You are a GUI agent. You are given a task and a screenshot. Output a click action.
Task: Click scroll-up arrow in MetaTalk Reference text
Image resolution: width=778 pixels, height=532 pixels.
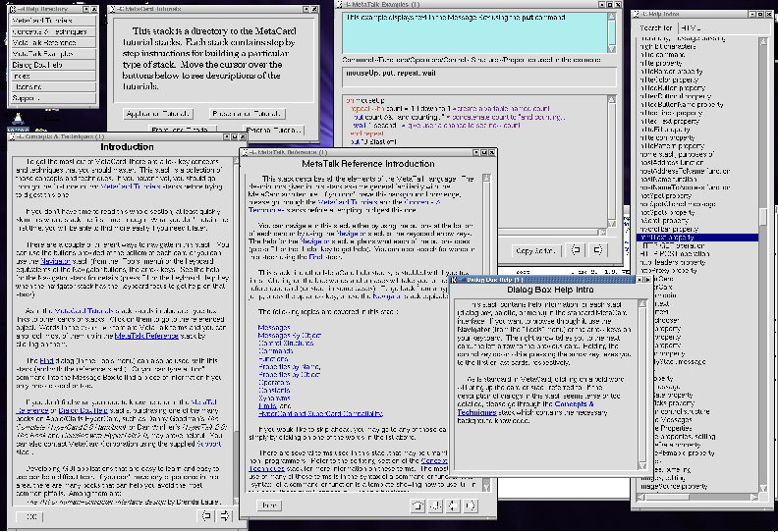point(486,178)
